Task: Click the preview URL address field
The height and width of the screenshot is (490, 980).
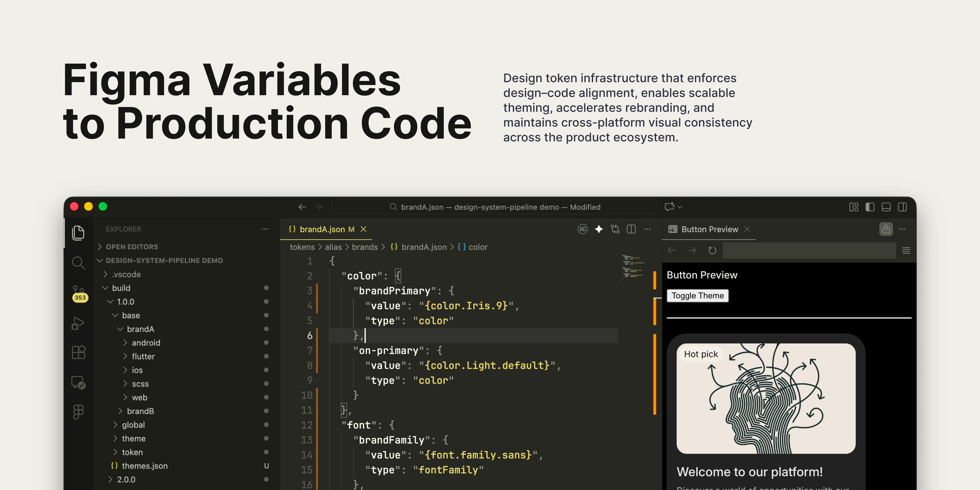Action: coord(809,250)
